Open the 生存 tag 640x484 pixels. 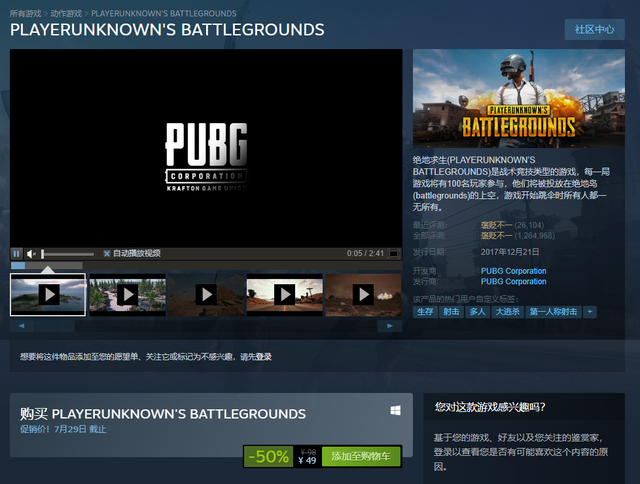point(425,312)
